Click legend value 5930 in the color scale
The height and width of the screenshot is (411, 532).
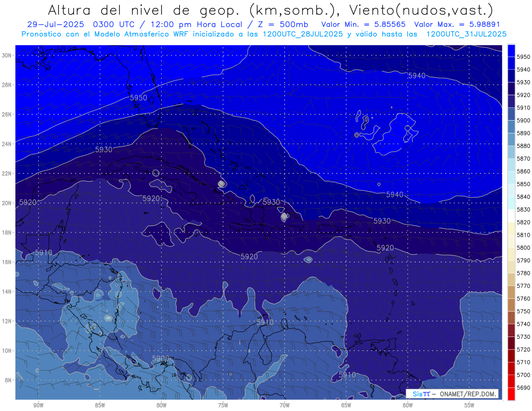click(524, 82)
